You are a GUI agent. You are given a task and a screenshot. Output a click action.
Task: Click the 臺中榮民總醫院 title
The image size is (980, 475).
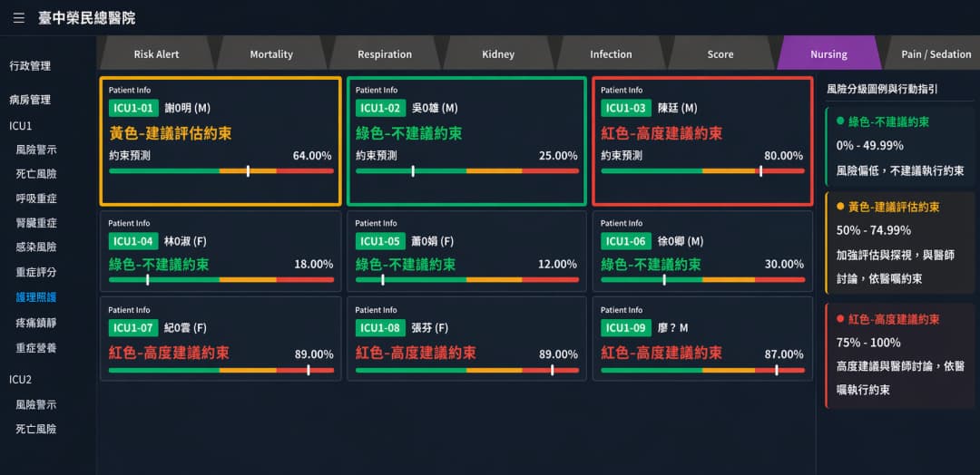86,18
